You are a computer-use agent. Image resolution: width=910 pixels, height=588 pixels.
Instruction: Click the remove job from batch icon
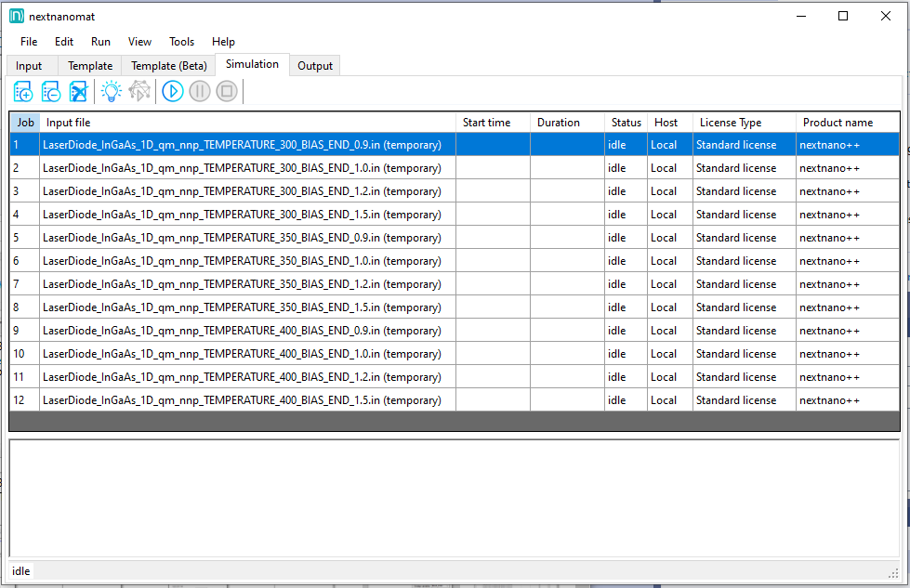(x=51, y=91)
